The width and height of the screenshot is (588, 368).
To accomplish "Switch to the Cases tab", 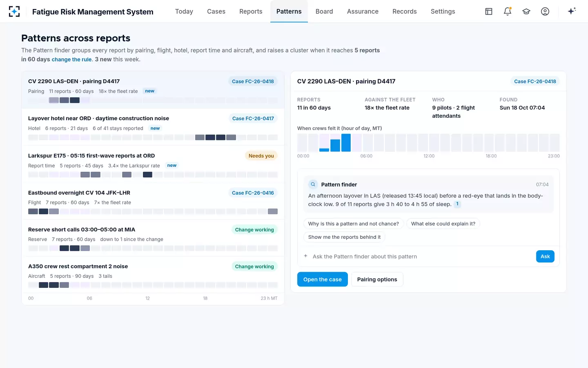I will click(216, 11).
